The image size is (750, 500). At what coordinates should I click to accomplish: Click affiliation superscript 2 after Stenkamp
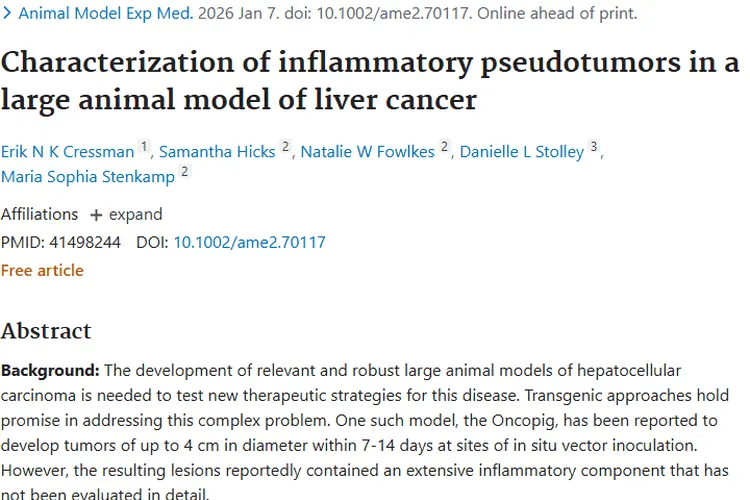[x=184, y=172]
